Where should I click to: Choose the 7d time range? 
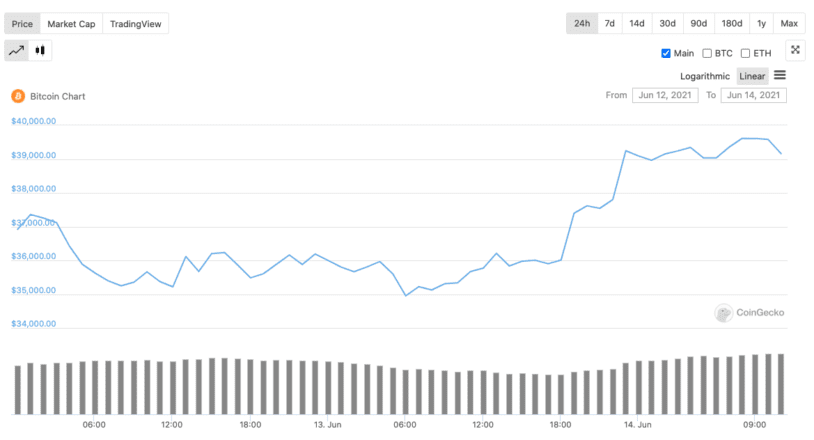point(609,23)
